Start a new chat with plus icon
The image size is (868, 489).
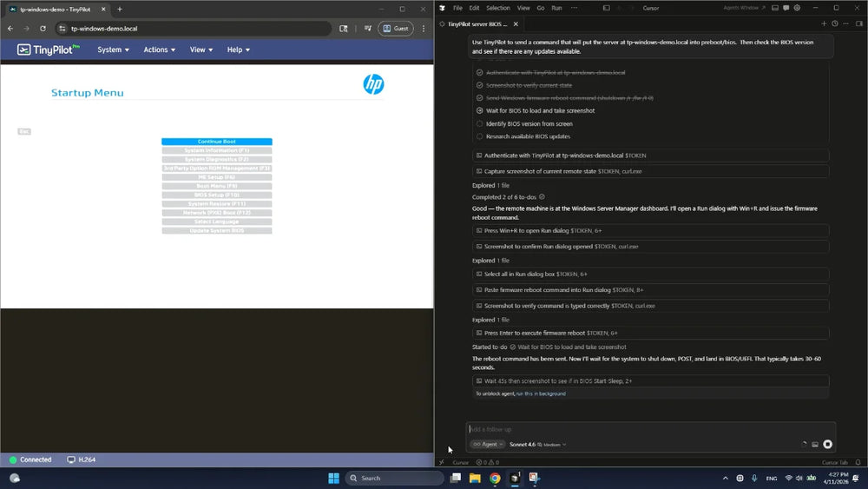click(x=824, y=24)
